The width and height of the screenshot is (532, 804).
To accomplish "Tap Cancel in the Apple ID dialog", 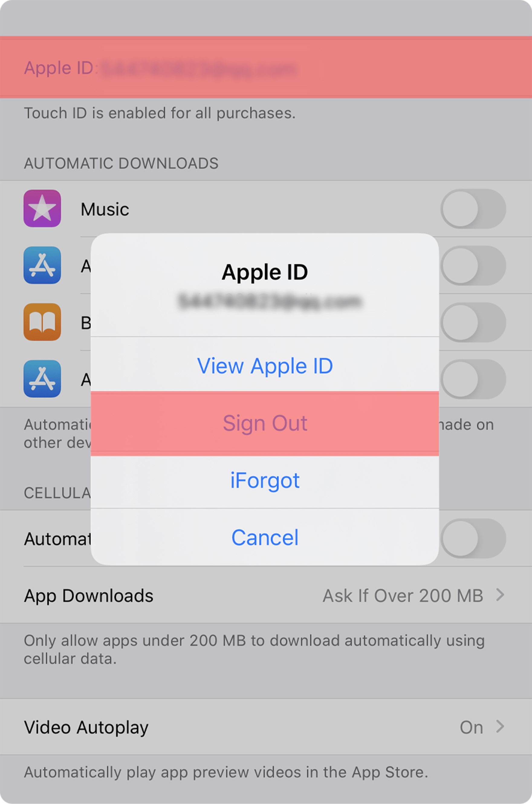I will point(265,537).
